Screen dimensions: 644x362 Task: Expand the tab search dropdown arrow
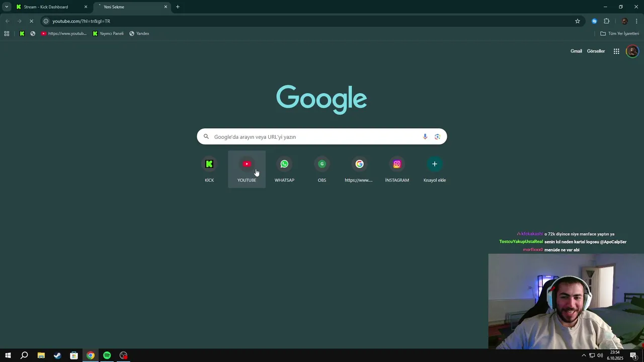(x=7, y=7)
